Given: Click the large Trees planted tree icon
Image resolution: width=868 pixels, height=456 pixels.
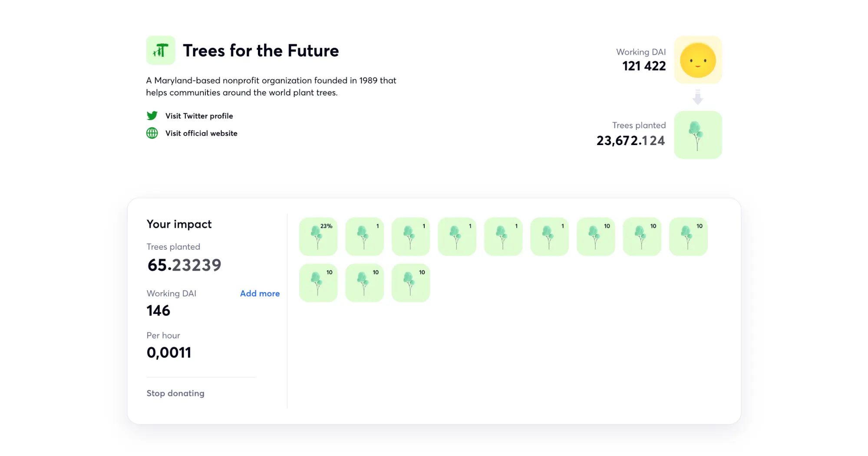Looking at the screenshot, I should point(698,135).
